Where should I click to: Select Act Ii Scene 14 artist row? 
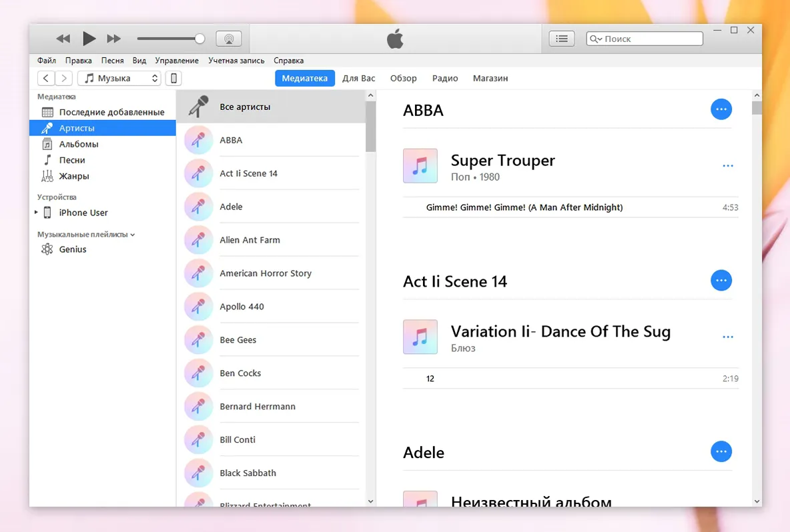click(x=271, y=173)
